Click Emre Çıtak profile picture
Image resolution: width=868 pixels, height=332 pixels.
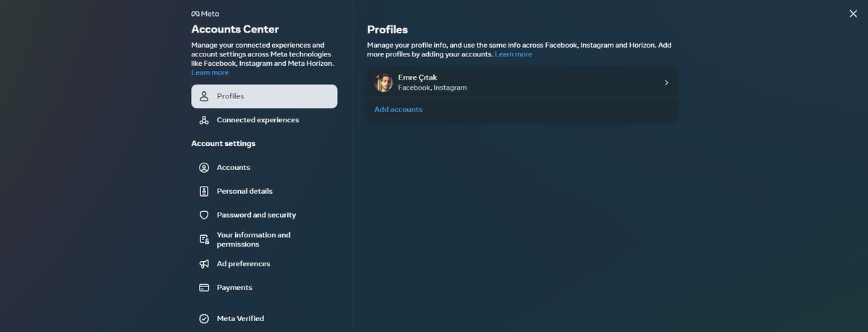[x=383, y=82]
